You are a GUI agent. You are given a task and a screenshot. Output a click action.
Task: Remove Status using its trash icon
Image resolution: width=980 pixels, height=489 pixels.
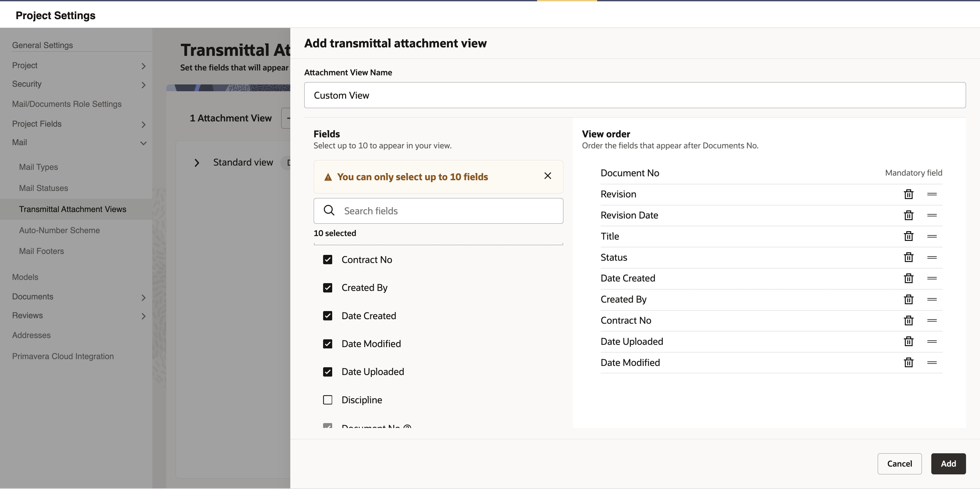909,257
